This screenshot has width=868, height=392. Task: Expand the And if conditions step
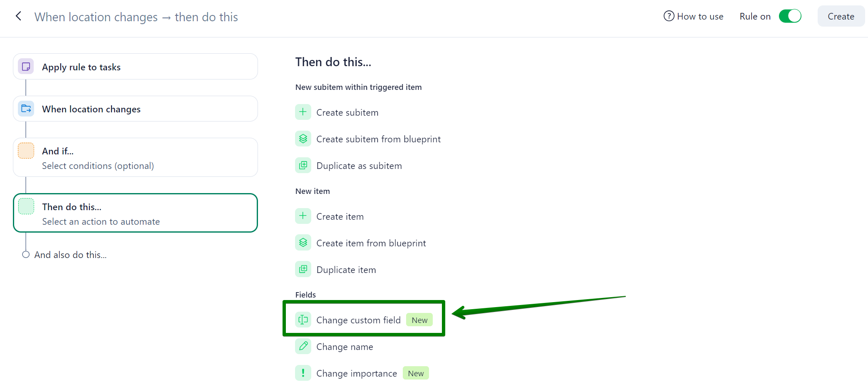click(x=135, y=158)
